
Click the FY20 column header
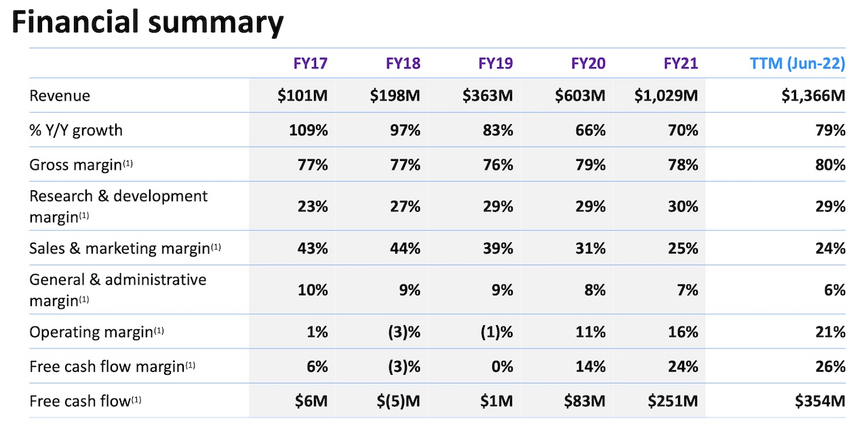[588, 64]
